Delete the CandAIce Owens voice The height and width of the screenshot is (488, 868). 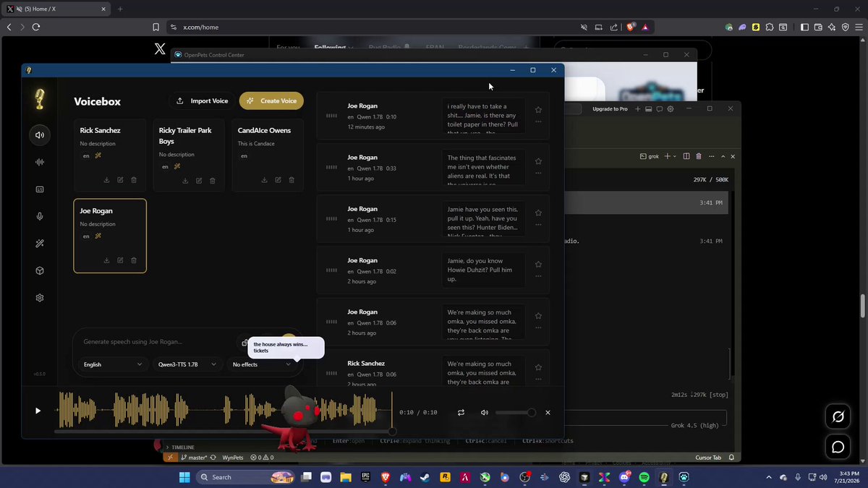292,180
